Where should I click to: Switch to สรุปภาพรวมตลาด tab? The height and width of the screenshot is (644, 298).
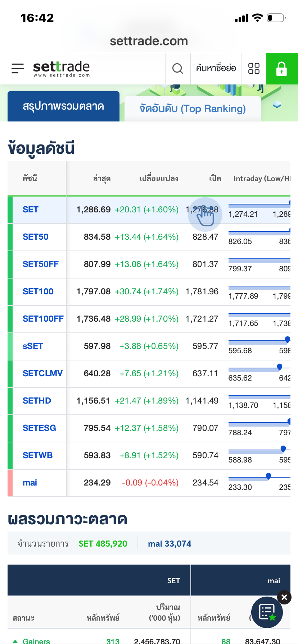63,106
